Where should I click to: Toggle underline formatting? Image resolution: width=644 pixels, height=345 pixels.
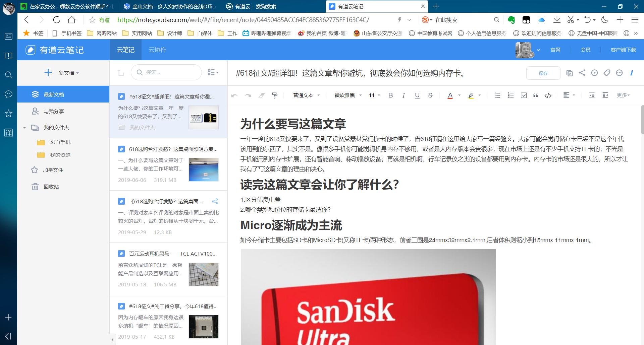tap(417, 95)
